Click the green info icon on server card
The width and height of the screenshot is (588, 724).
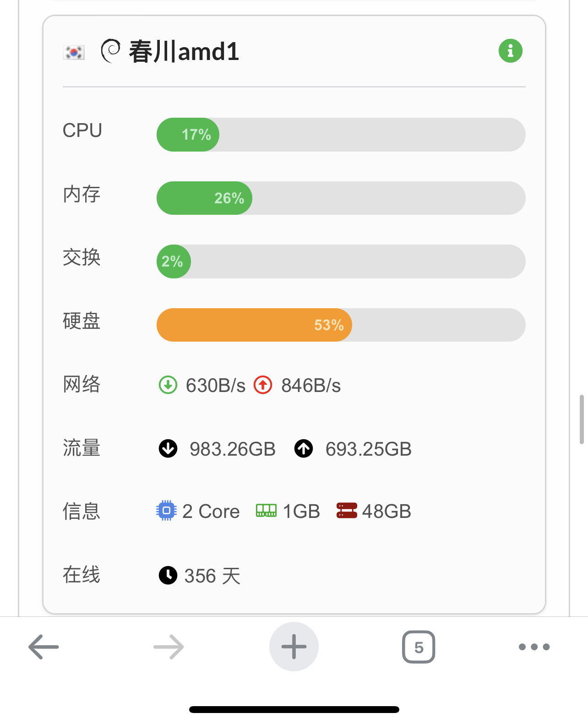510,51
